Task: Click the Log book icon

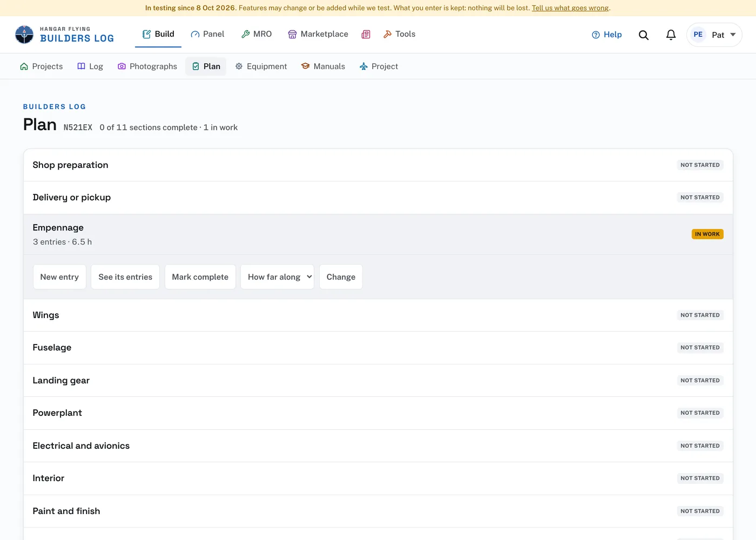Action: pyautogui.click(x=81, y=66)
